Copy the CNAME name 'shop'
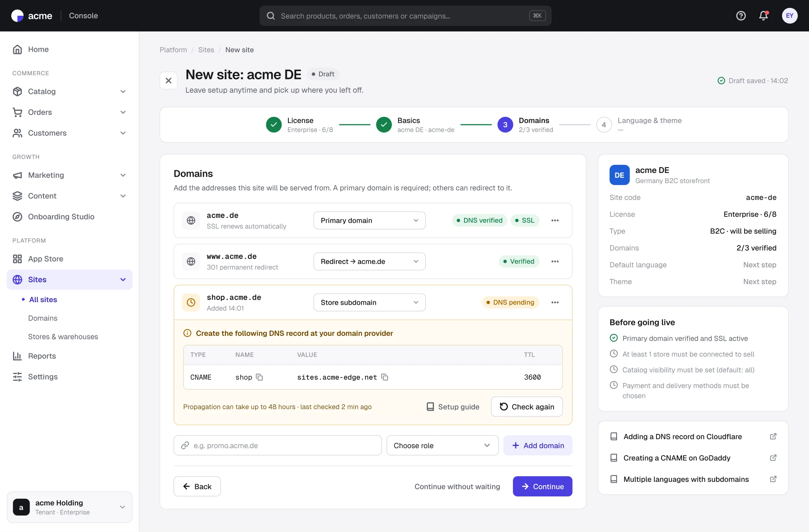This screenshot has width=809, height=532. pos(259,377)
